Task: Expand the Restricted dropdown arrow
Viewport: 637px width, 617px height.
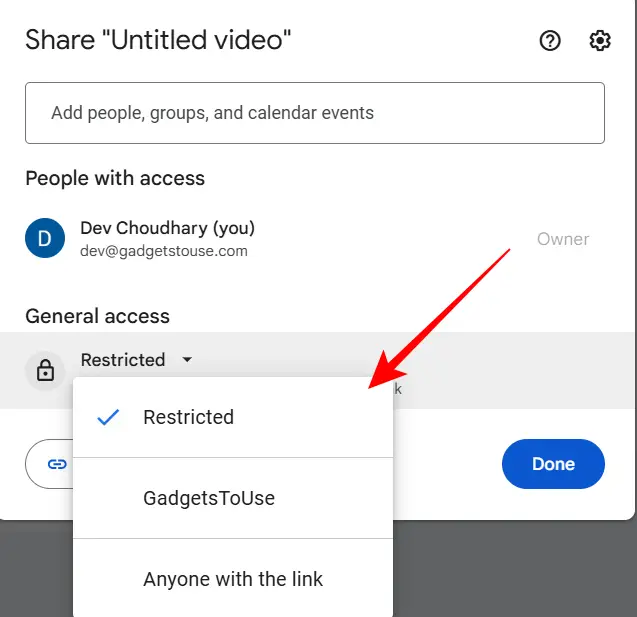Action: click(187, 359)
